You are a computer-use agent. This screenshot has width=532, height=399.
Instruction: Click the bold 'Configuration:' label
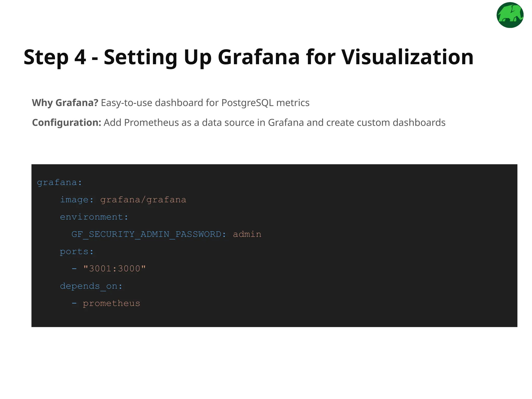tap(66, 123)
